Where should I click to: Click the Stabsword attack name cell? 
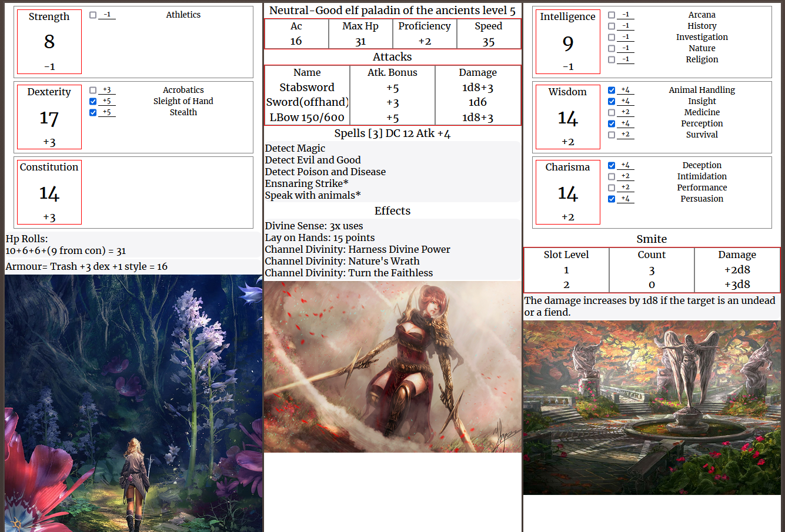tap(307, 88)
